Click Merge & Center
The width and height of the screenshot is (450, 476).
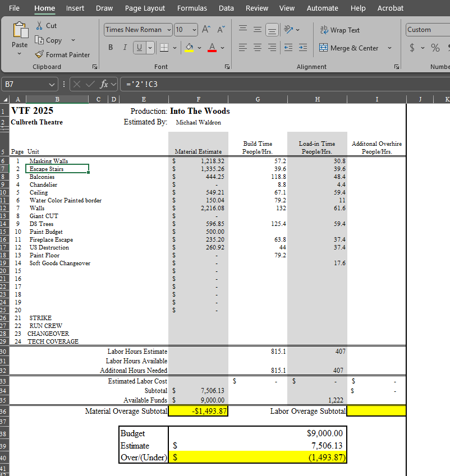[349, 48]
